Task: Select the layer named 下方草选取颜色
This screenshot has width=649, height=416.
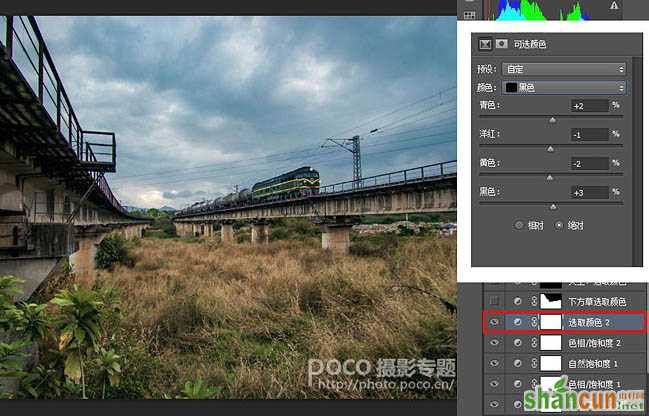Action: click(596, 302)
